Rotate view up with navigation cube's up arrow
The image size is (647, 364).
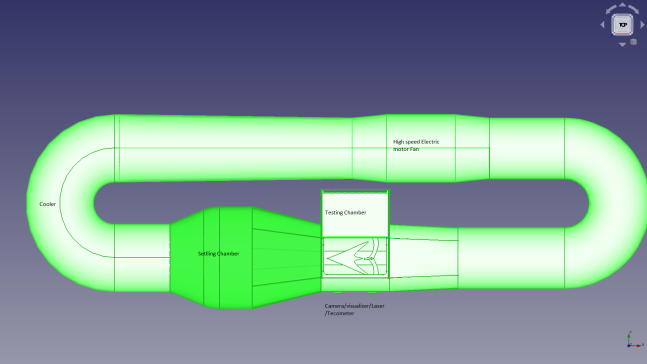[622, 5]
